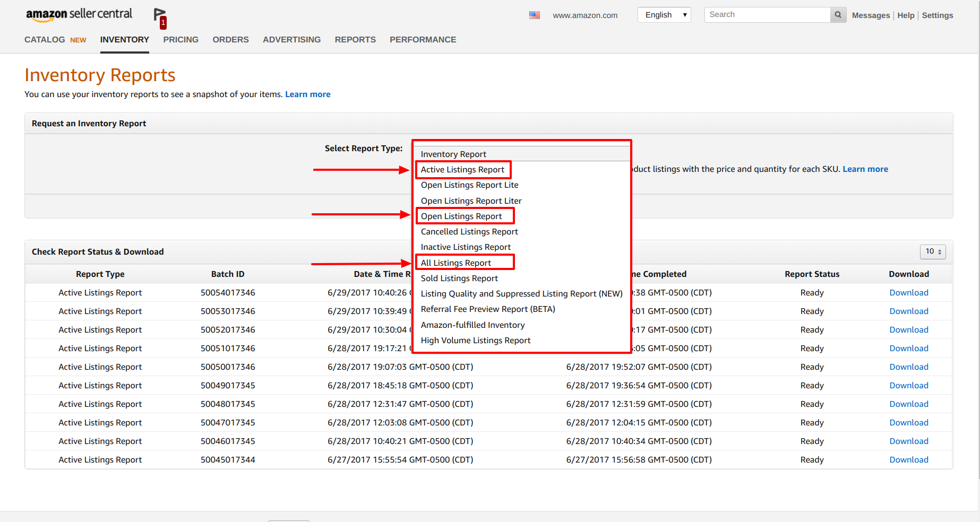The image size is (980, 522).
Task: Select Sold Listings Report option
Action: click(x=521, y=279)
